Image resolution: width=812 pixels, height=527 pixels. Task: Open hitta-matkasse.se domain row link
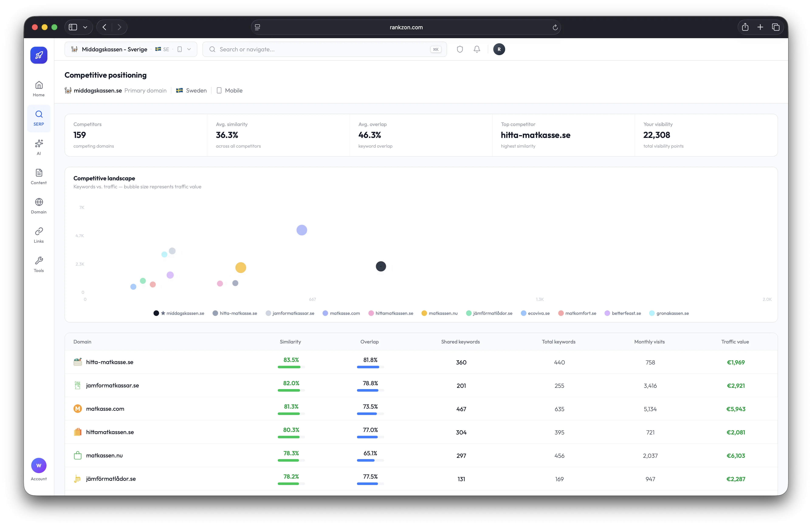pyautogui.click(x=110, y=362)
